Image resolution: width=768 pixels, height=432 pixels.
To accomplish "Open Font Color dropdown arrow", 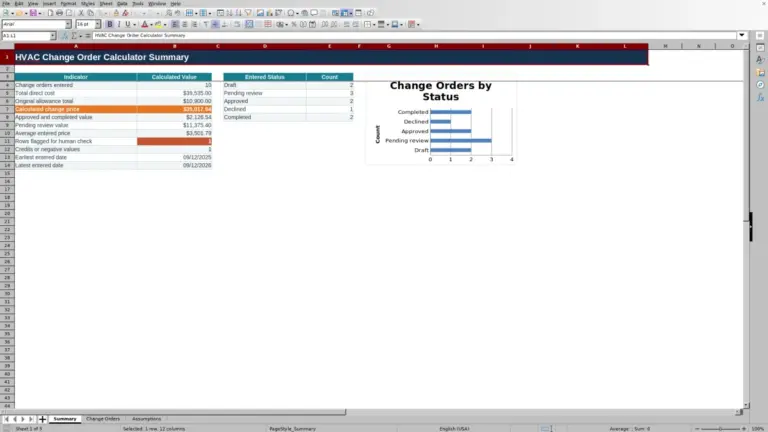I will point(151,24).
